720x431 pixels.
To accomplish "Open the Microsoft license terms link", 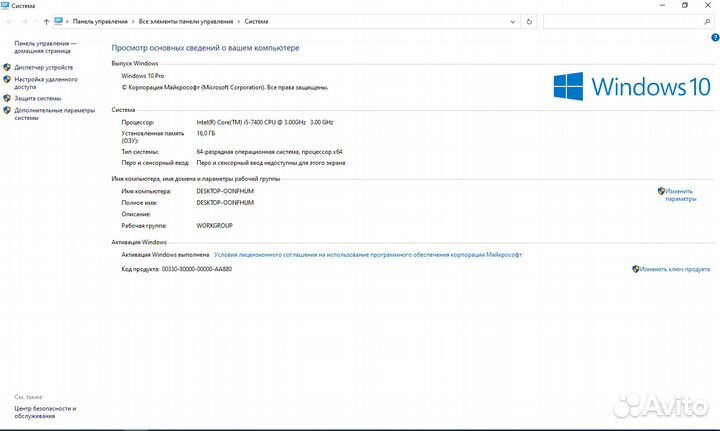I will click(368, 255).
